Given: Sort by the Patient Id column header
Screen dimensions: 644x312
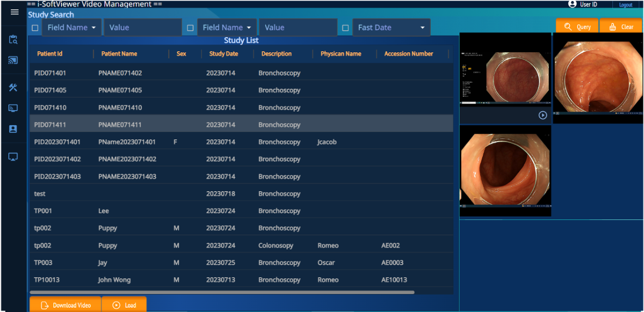Looking at the screenshot, I should (50, 54).
